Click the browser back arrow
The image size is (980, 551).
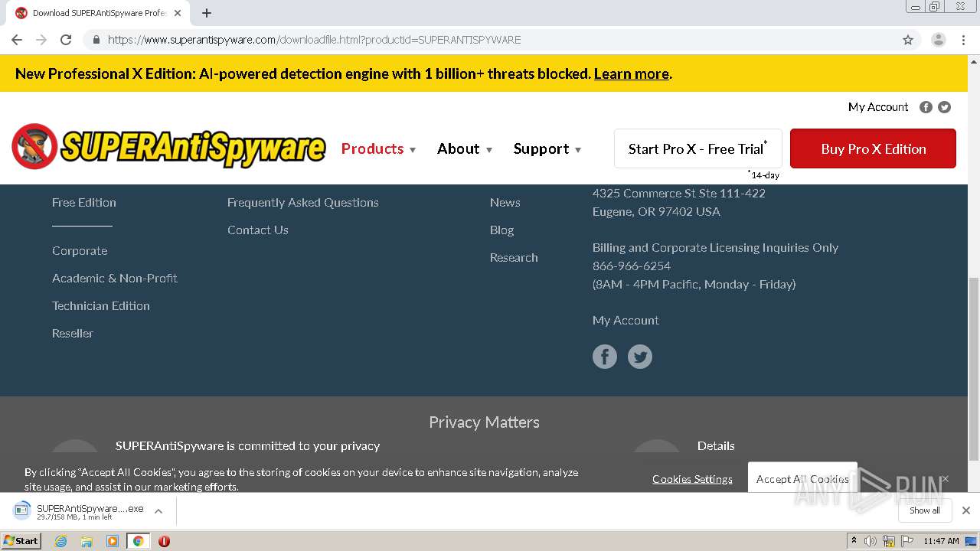pos(17,40)
